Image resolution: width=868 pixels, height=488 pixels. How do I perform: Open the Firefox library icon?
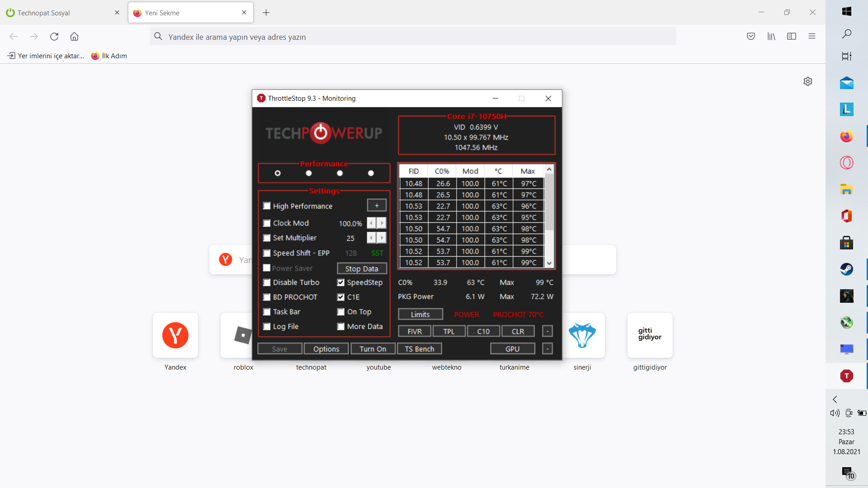771,37
